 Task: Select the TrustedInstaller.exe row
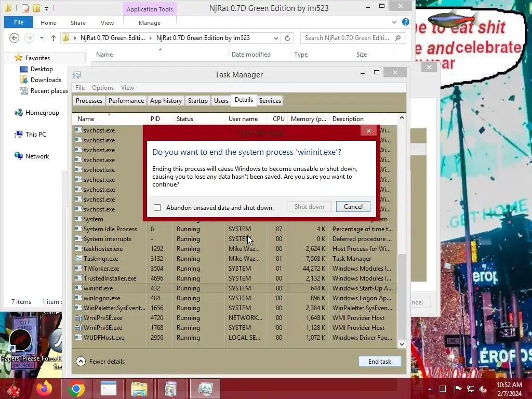(x=234, y=278)
